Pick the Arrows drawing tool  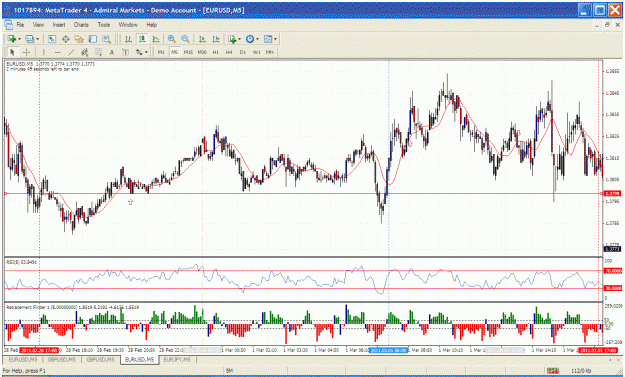pyautogui.click(x=139, y=52)
